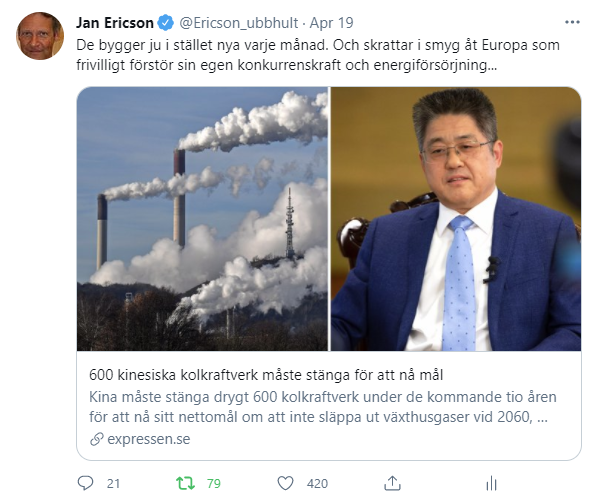
Task: Open the expressen.se source link
Action: (x=149, y=439)
